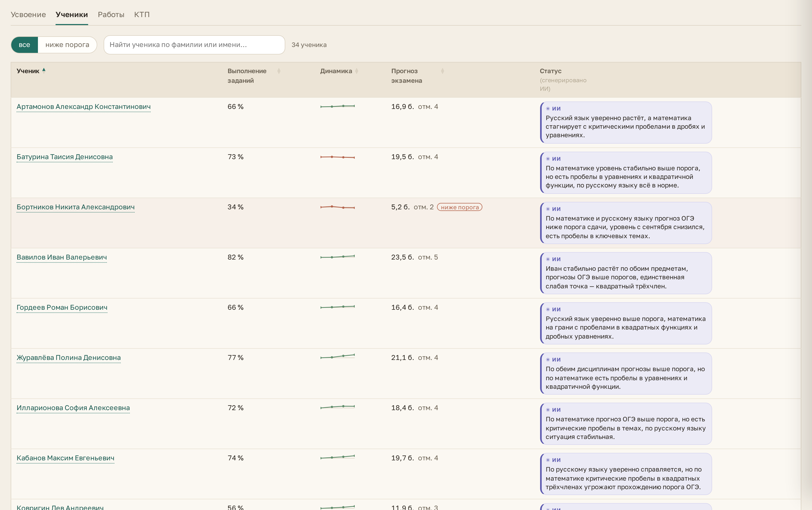Click the ИИ badge in Батурина's status card
Image resolution: width=812 pixels, height=510 pixels.
[553, 159]
